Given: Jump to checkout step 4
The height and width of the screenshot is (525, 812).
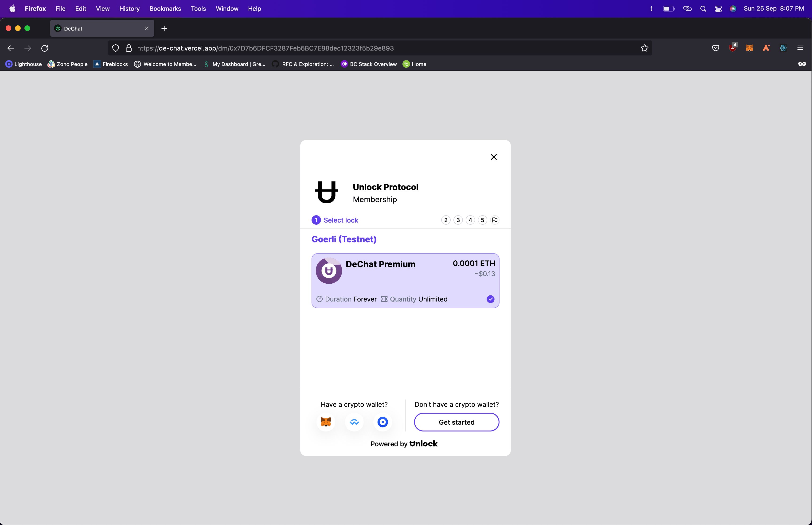Looking at the screenshot, I should pyautogui.click(x=470, y=220).
